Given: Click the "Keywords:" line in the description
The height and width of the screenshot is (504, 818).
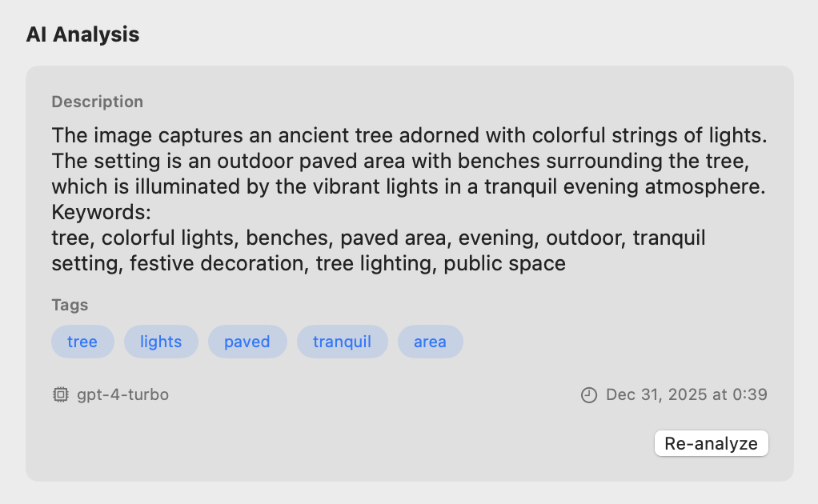Looking at the screenshot, I should point(102,213).
